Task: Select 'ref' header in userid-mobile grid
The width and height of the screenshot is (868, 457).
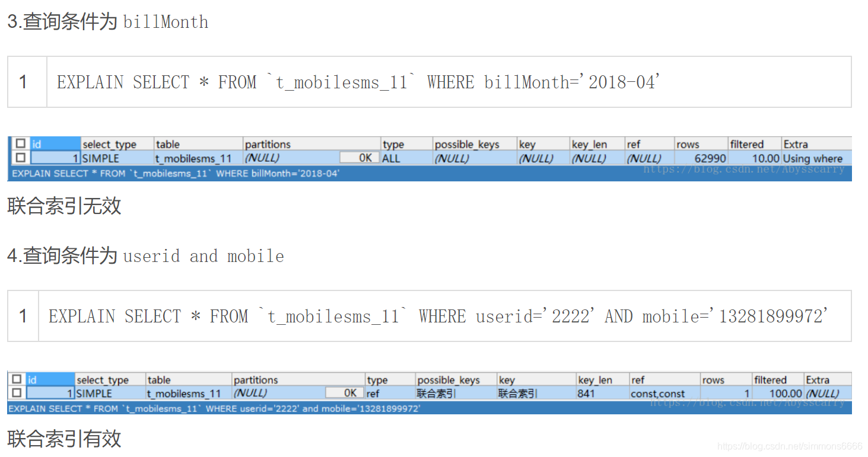Action: 664,380
